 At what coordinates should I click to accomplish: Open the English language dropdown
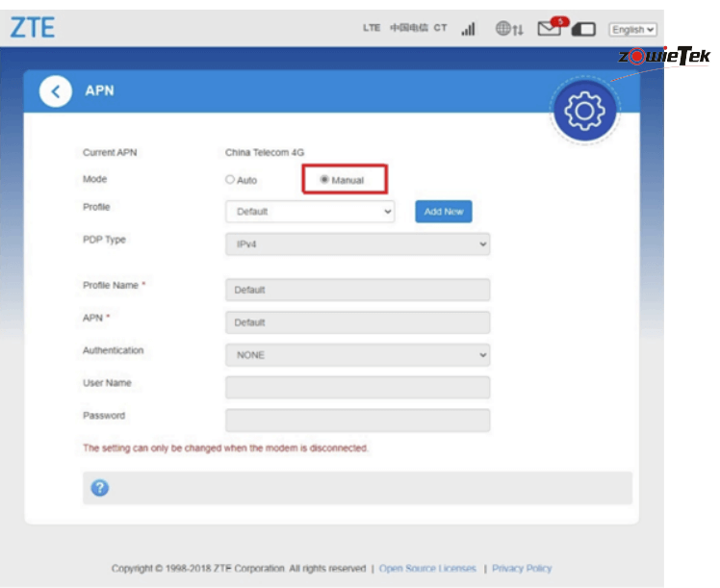632,30
